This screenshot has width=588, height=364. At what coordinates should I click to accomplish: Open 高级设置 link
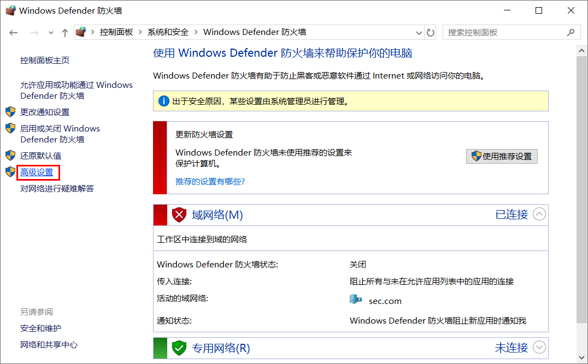(37, 172)
